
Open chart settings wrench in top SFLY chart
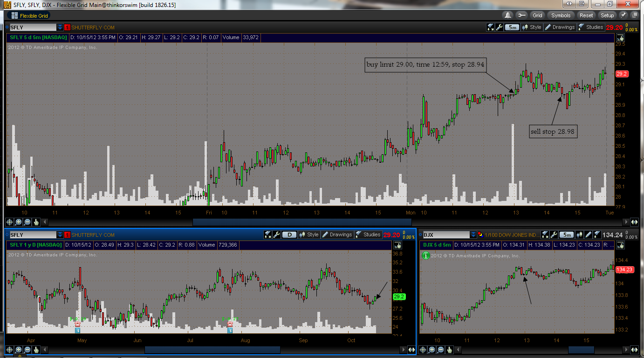click(500, 27)
